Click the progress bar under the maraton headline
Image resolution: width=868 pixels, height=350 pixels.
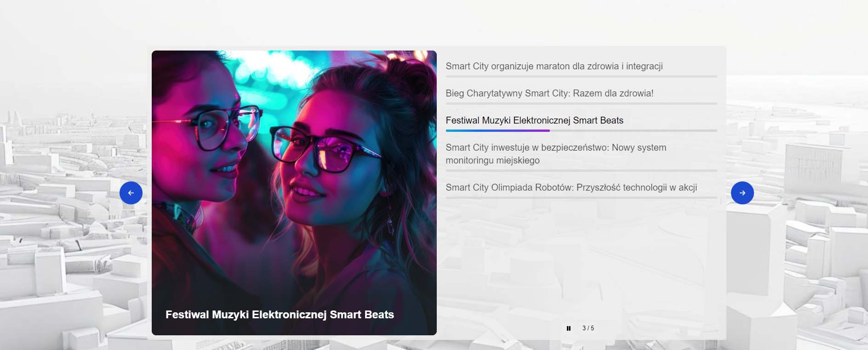coord(581,77)
